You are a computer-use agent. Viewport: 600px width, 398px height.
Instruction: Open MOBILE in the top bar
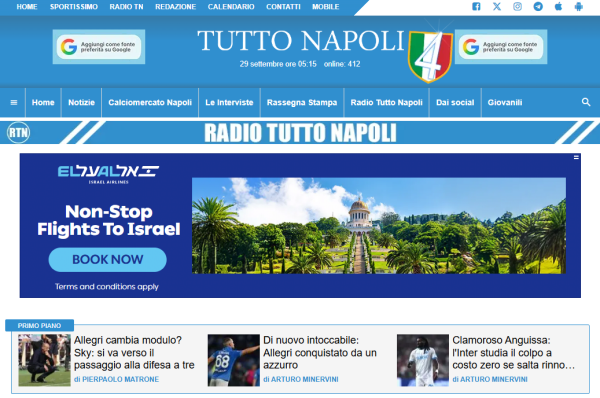click(326, 7)
